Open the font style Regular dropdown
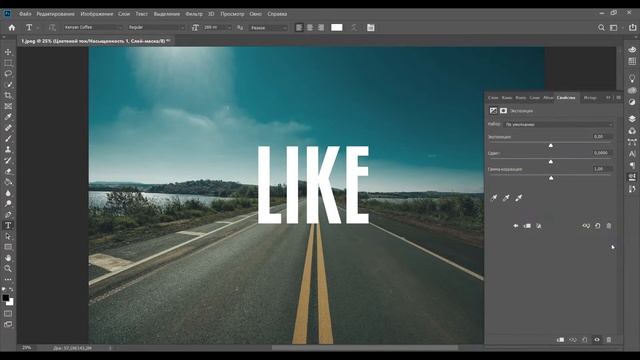Image resolution: width=640 pixels, height=360 pixels. tap(156, 27)
